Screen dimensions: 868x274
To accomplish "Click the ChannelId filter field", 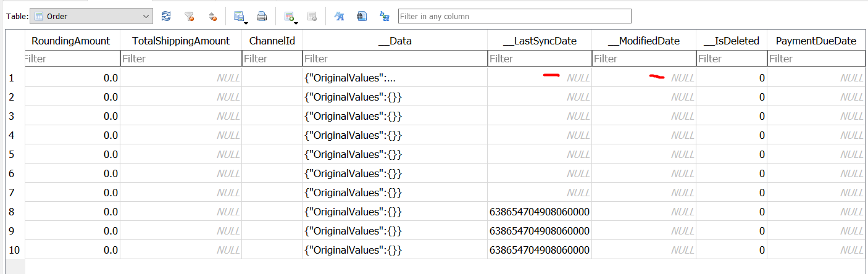I will (272, 59).
